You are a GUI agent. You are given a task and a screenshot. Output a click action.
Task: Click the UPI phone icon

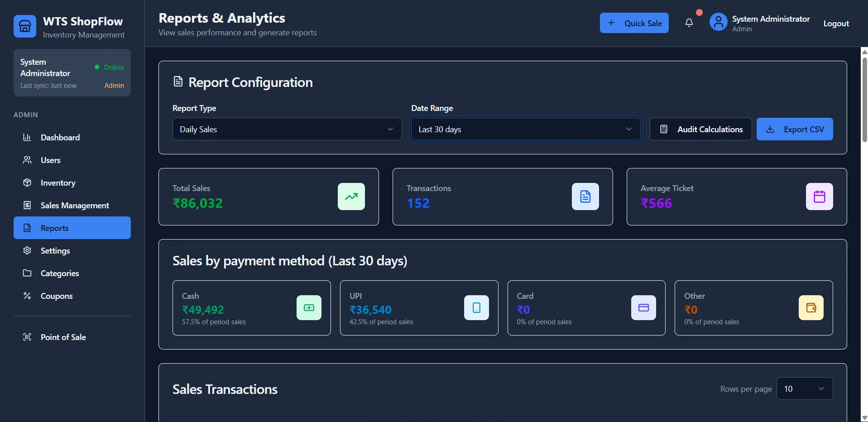[476, 308]
